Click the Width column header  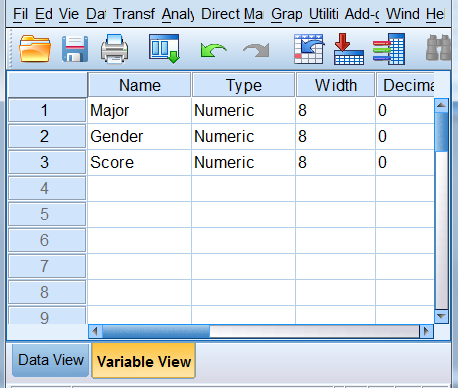335,85
